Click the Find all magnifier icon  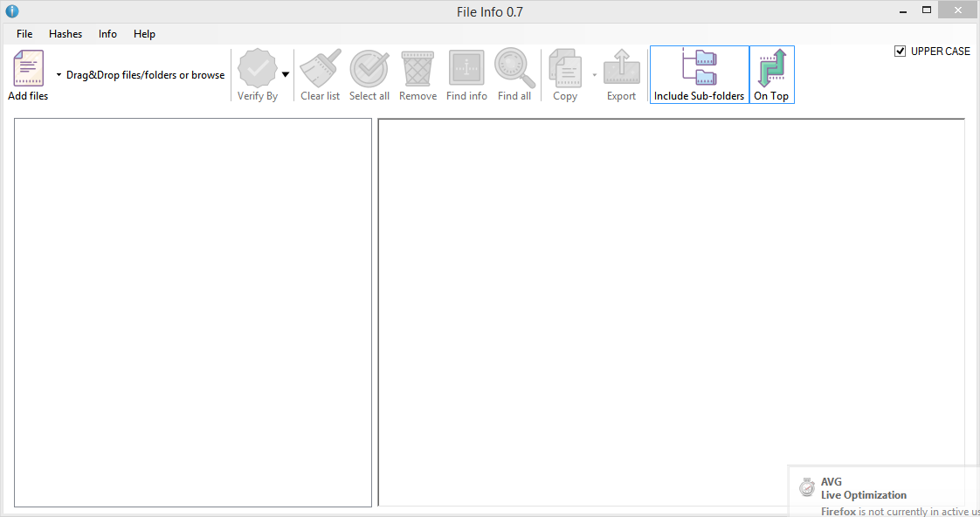point(514,68)
